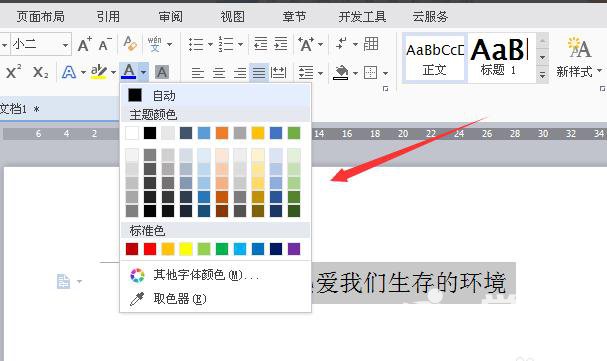Toggle character shading gray A icon
Image resolution: width=607 pixels, height=361 pixels.
tap(161, 72)
